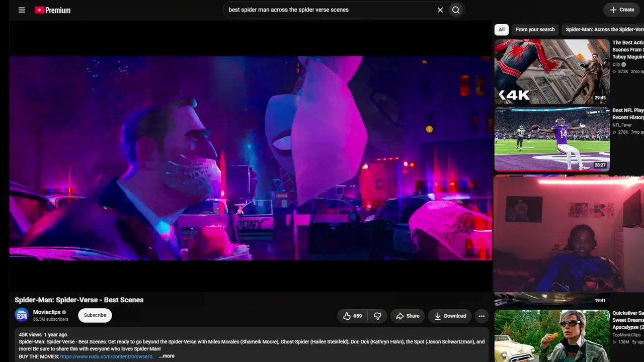Open the TopMovieClips channel name

tap(626, 335)
